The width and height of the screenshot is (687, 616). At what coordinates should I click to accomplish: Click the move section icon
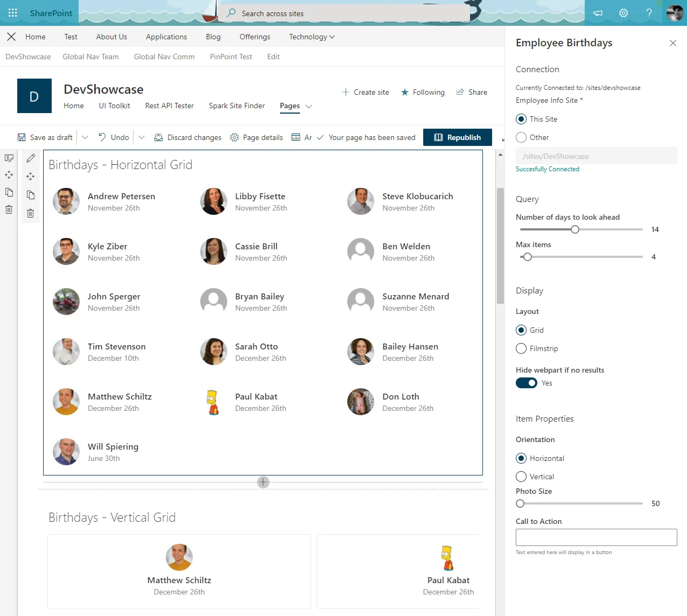pos(9,175)
